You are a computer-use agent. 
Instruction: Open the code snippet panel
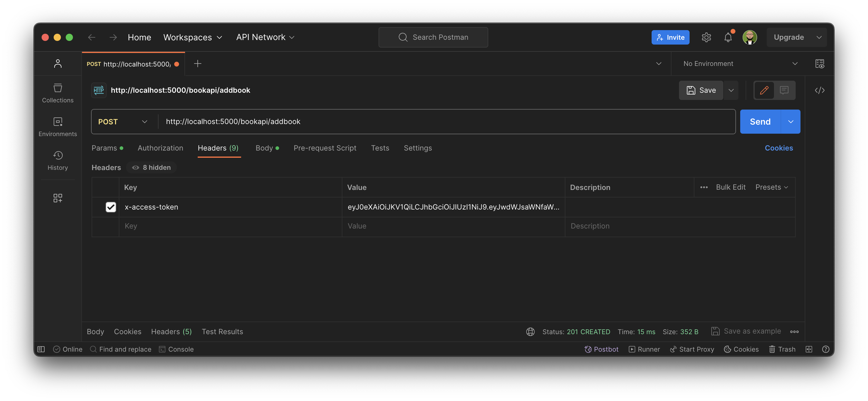tap(820, 90)
